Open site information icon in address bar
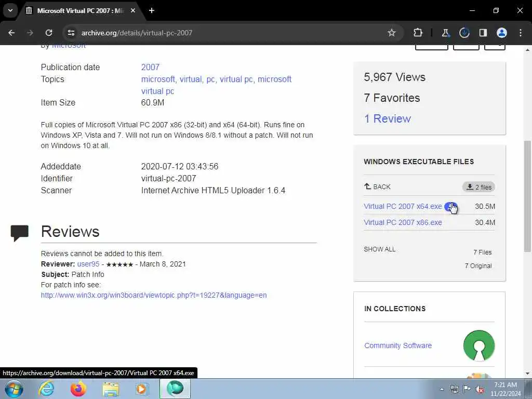Viewport: 532px width, 399px height. [x=71, y=33]
